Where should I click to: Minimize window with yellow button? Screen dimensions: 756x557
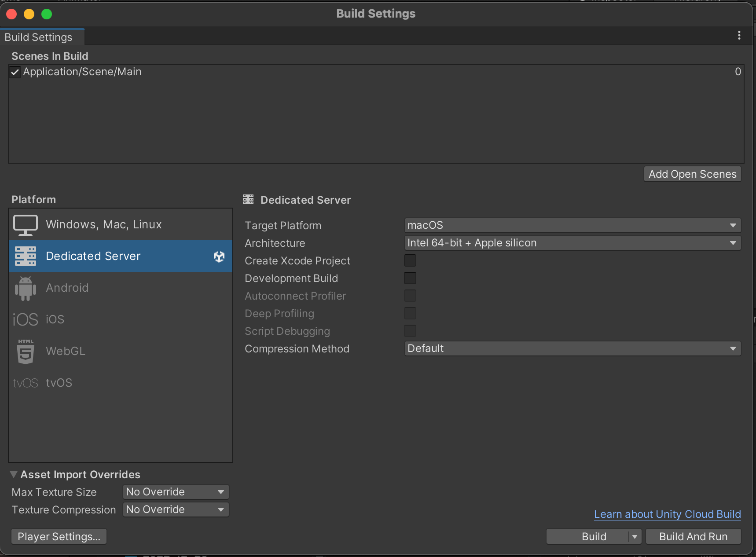tap(29, 14)
